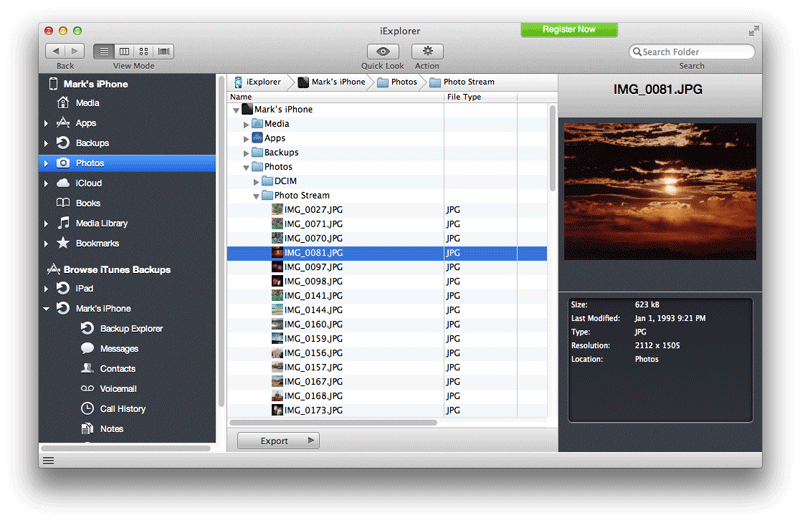Screen dimensions: 800x523
Task: Switch to column view mode
Action: (124, 51)
